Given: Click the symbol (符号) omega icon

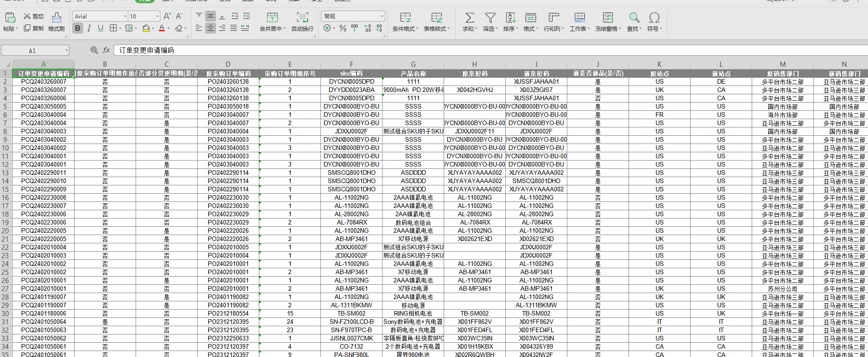Looking at the screenshot, I should pos(654,18).
